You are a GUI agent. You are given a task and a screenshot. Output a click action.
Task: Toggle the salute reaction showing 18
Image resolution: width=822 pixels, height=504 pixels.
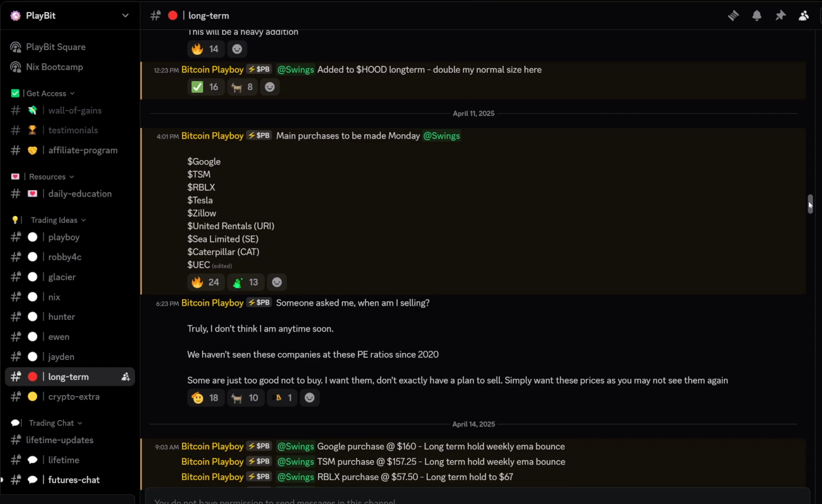pyautogui.click(x=205, y=398)
